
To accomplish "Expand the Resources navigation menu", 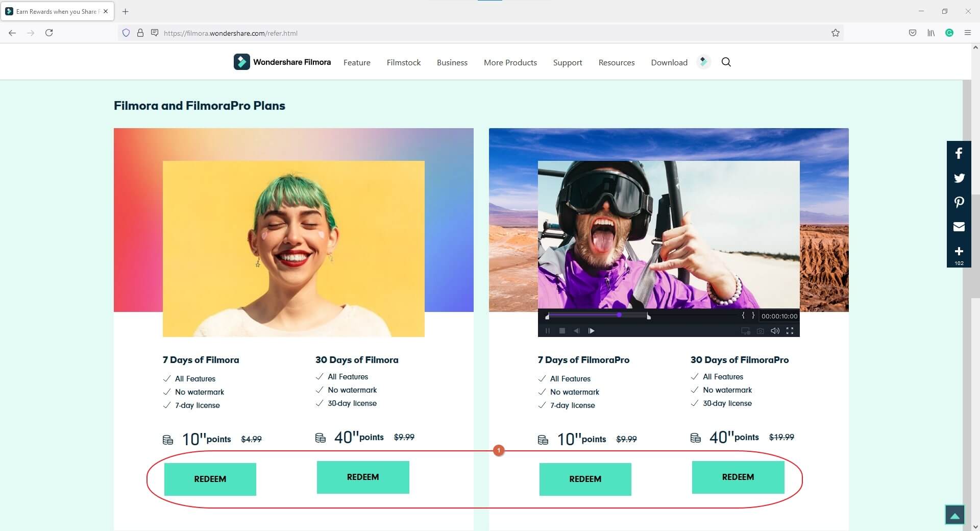I will point(616,62).
